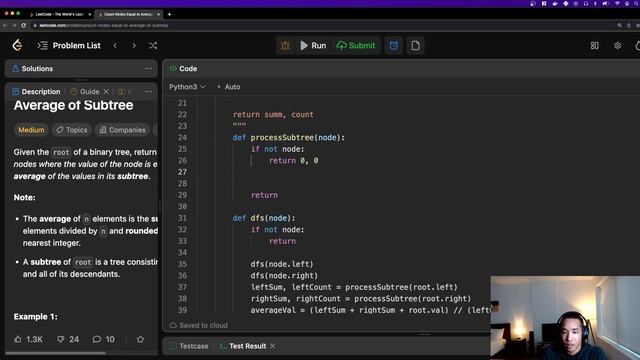Click the 'Note:' heading in description
The image size is (640, 360).
pyautogui.click(x=24, y=198)
